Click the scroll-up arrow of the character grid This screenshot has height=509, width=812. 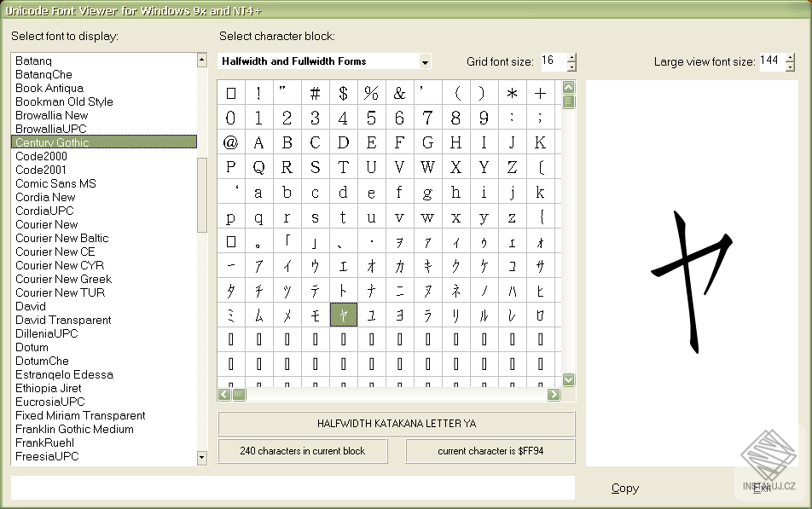[x=566, y=85]
